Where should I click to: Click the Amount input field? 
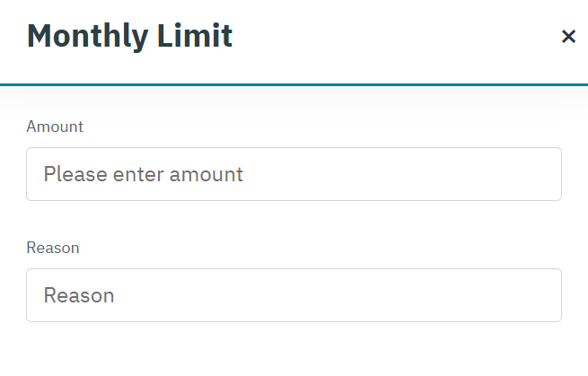[294, 174]
